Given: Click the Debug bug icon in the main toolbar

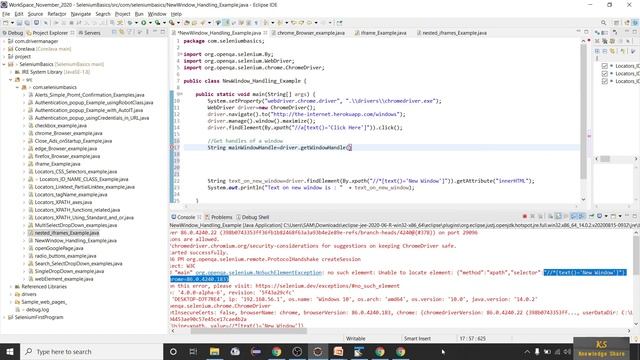Looking at the screenshot, I should pyautogui.click(x=130, y=23).
